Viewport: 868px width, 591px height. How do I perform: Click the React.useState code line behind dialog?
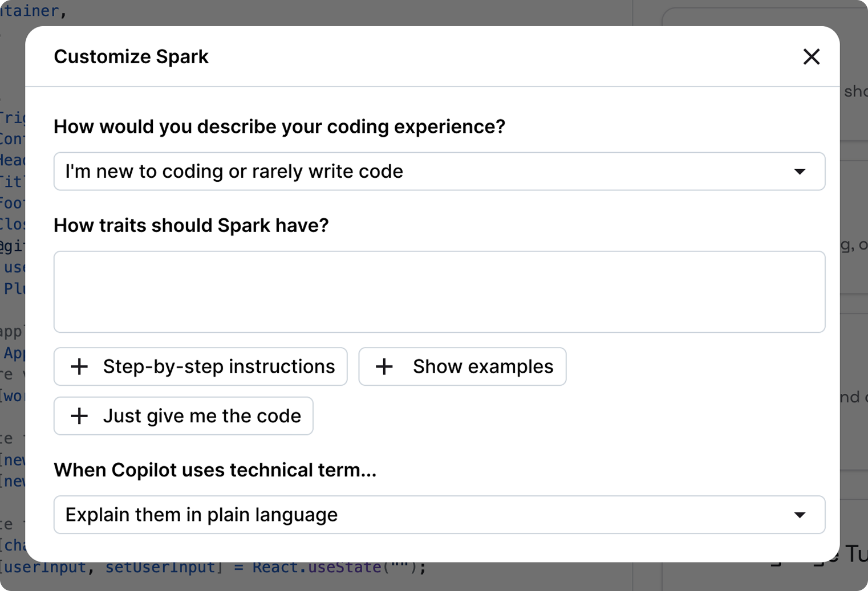[213, 568]
